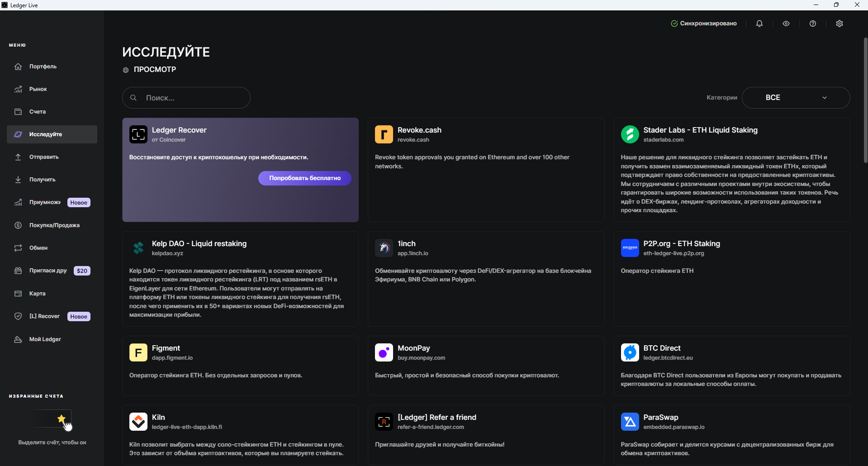The image size is (868, 466).
Task: Open the Категории ВСЕ dropdown
Action: pos(796,98)
